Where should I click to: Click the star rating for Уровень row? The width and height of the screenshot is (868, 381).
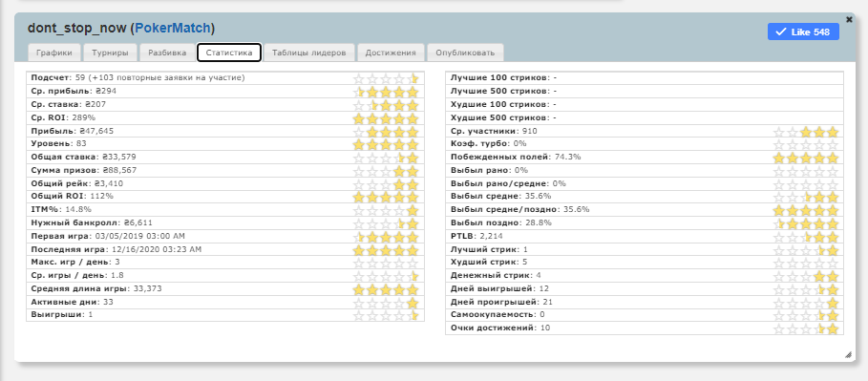(x=386, y=144)
